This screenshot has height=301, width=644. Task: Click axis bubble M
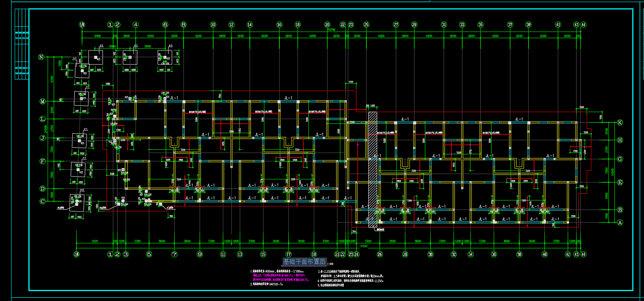coord(43,101)
